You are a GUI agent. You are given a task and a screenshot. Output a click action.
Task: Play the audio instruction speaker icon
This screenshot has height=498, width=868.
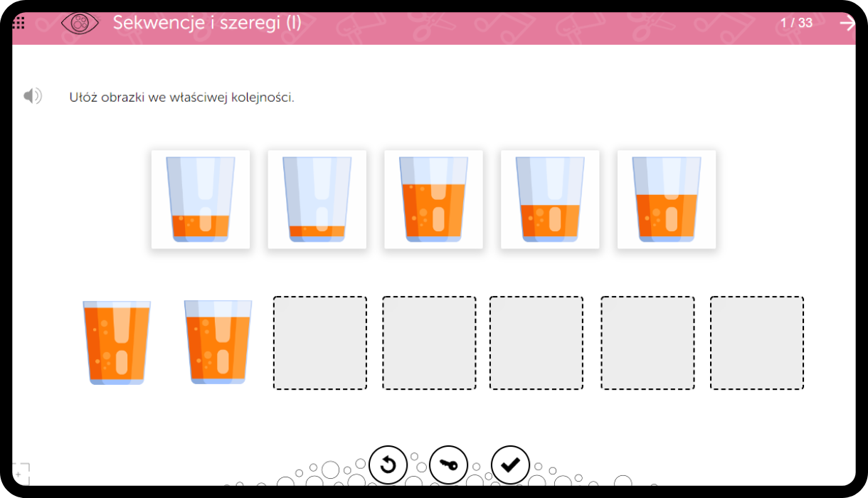click(x=33, y=96)
